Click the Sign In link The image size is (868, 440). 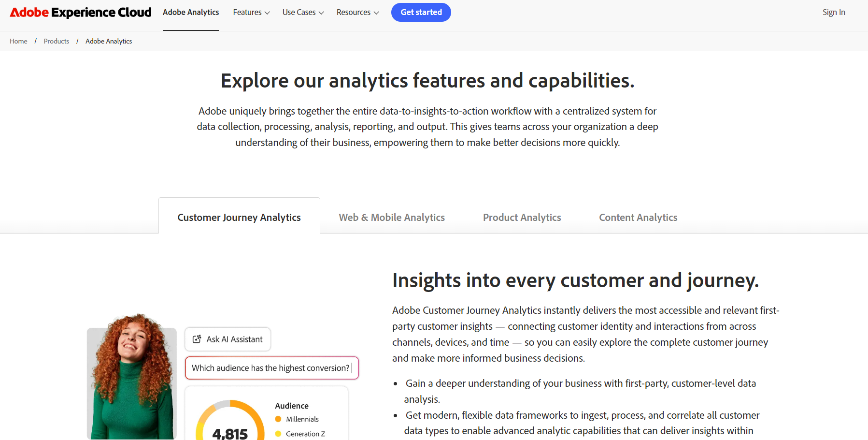(834, 12)
